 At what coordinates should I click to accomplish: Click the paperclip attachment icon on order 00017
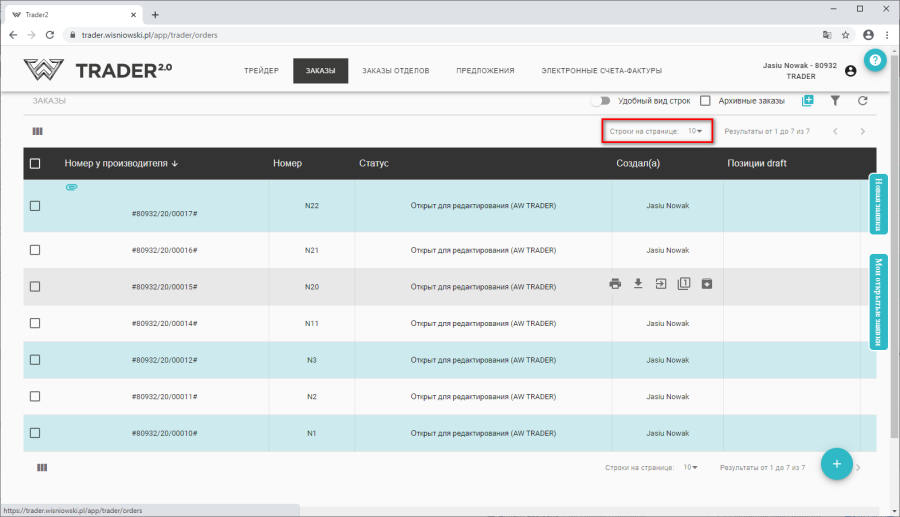pos(72,187)
